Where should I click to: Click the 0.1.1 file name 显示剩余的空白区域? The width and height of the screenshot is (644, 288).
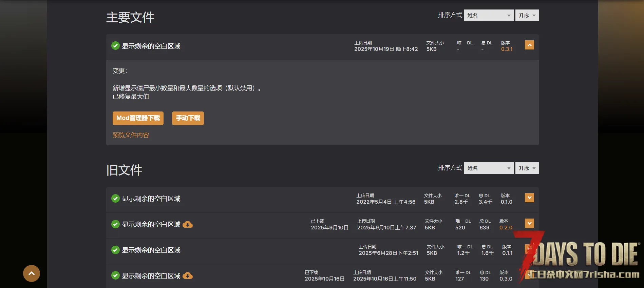coord(151,250)
